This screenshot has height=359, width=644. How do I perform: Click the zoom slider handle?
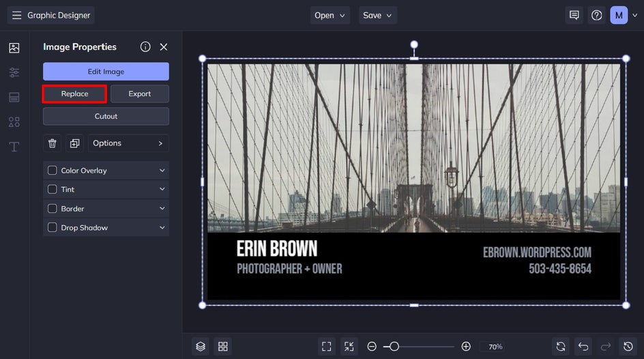[x=394, y=347]
